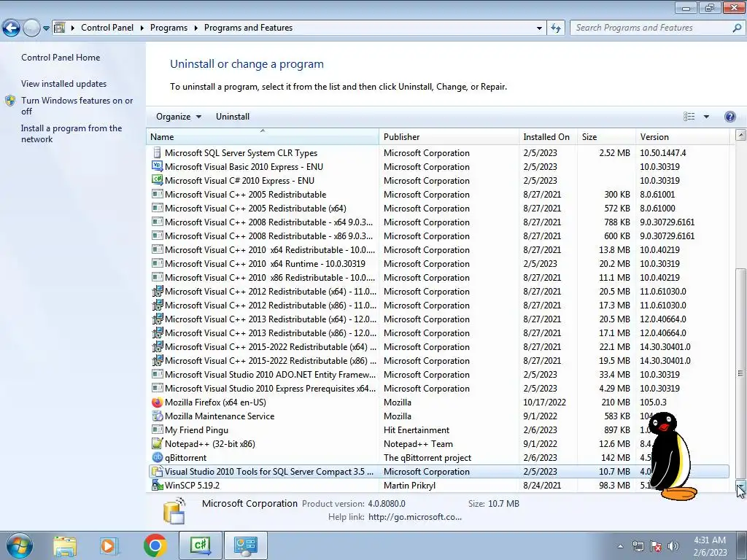This screenshot has width=747, height=560.
Task: Select Visual C++ 2013 Redistributable (x86) row
Action: tap(438, 332)
